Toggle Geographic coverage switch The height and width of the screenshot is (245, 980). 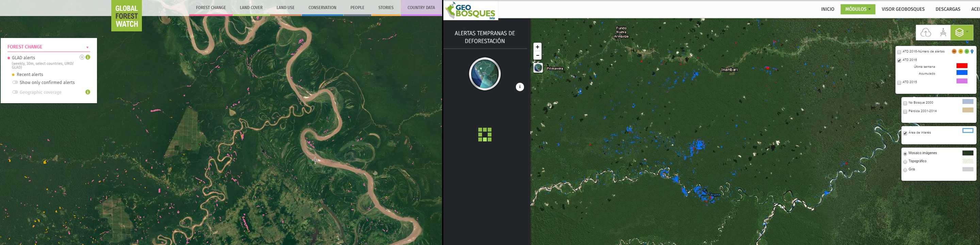point(15,92)
